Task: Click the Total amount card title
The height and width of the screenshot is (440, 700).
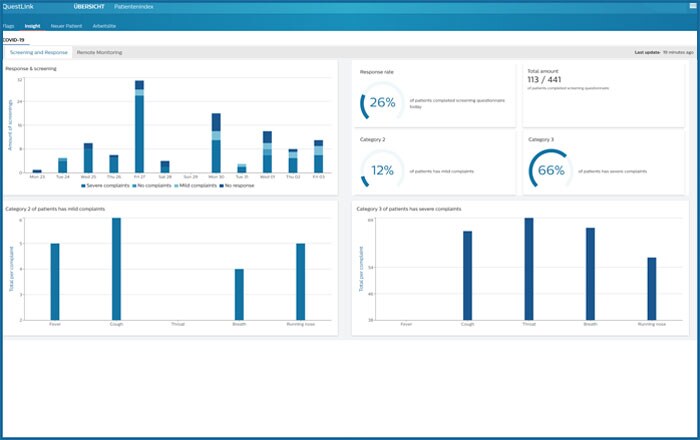Action: coord(543,71)
